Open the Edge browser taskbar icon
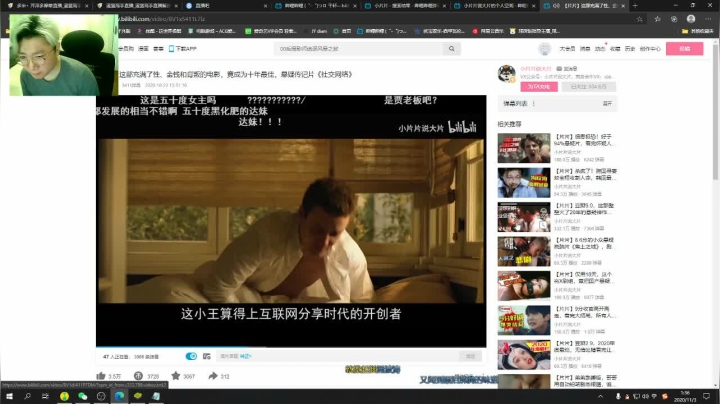The height and width of the screenshot is (404, 720). (119, 396)
